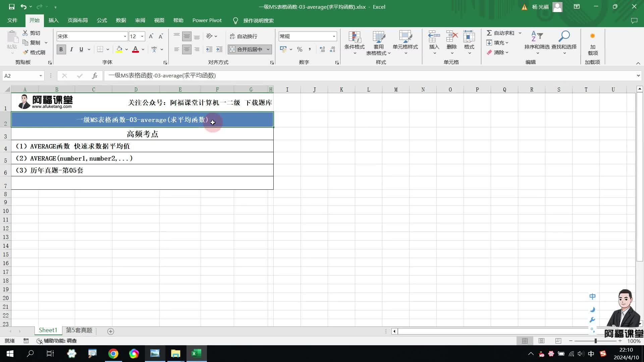Open the Format cells menu icon
The height and width of the screenshot is (362, 644).
coord(469,37)
